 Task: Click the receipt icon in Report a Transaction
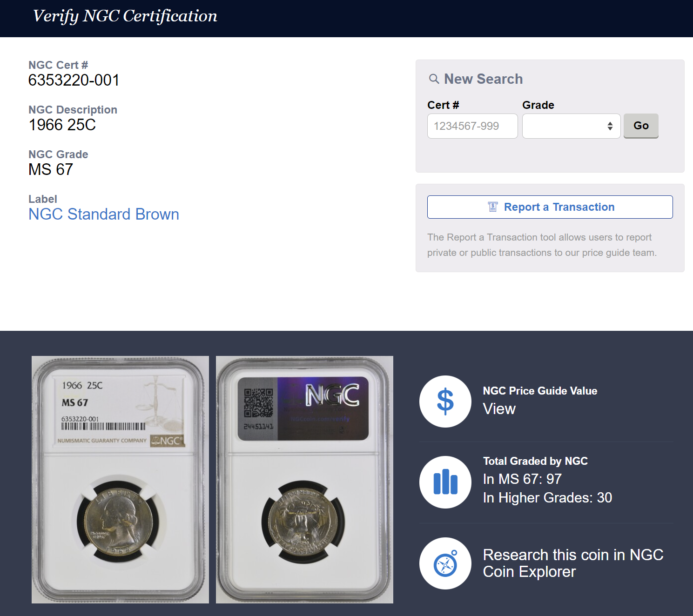[x=492, y=207]
